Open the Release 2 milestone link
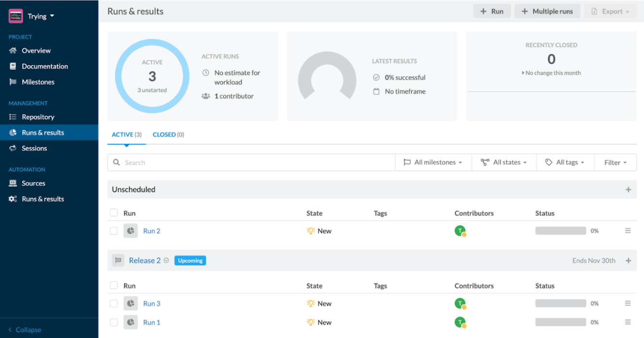The image size is (644, 338). pyautogui.click(x=144, y=260)
